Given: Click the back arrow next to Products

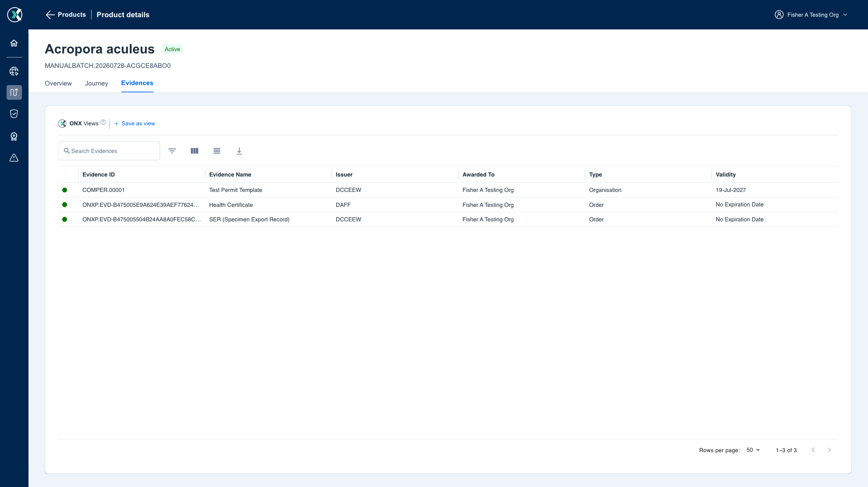Looking at the screenshot, I should [x=50, y=15].
